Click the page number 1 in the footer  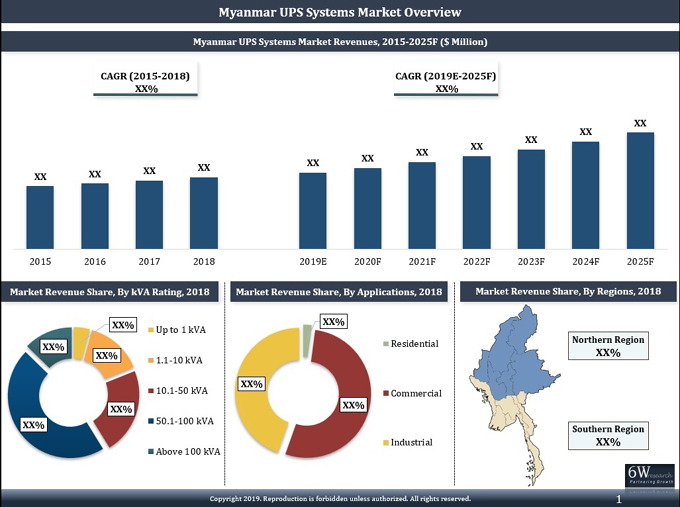618,499
